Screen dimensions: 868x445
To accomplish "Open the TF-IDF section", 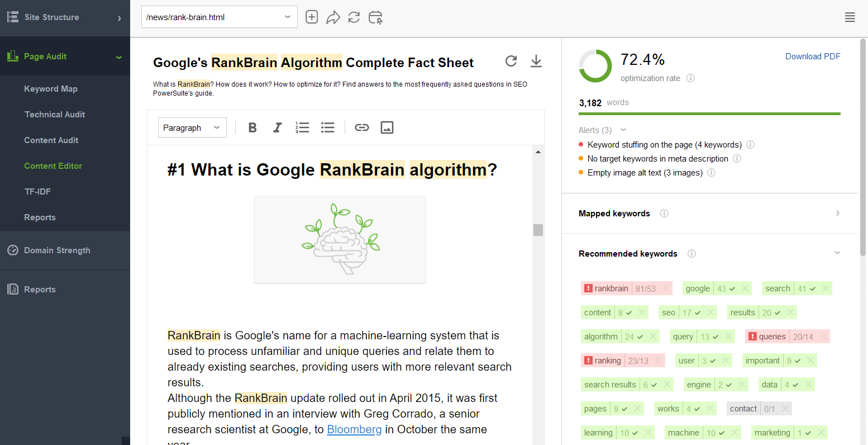I will coord(37,192).
